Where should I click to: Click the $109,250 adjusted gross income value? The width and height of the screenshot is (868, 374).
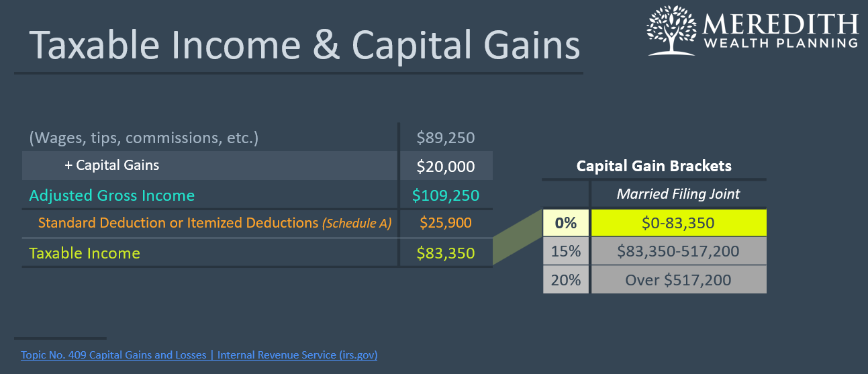click(x=445, y=196)
